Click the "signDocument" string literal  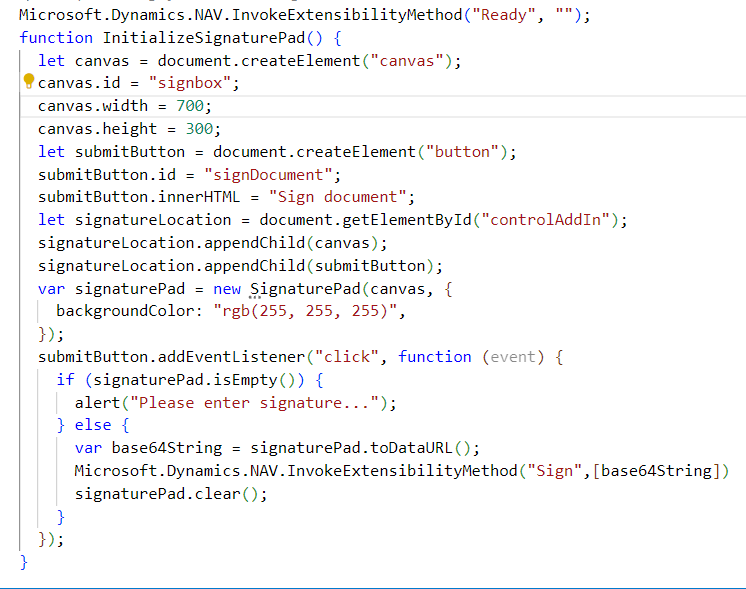(x=268, y=175)
